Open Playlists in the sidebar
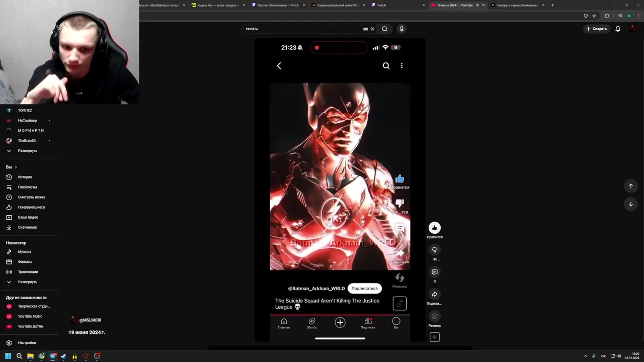This screenshot has width=644, height=362. [27, 187]
